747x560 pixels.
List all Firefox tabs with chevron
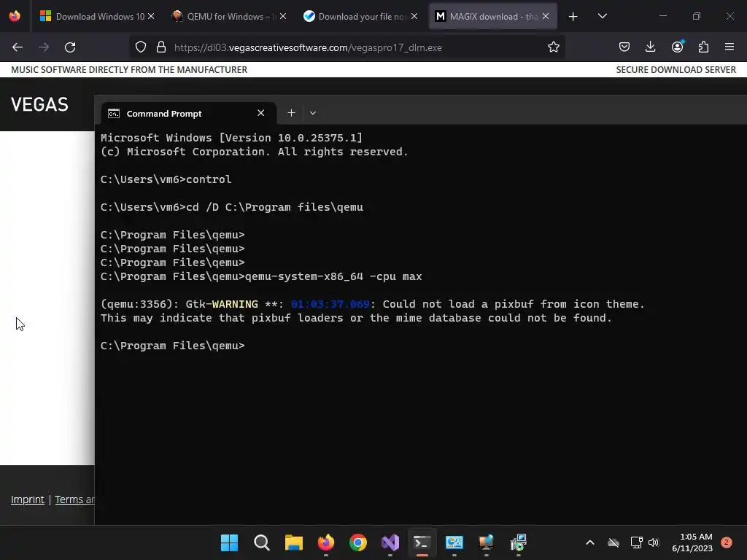pos(602,16)
